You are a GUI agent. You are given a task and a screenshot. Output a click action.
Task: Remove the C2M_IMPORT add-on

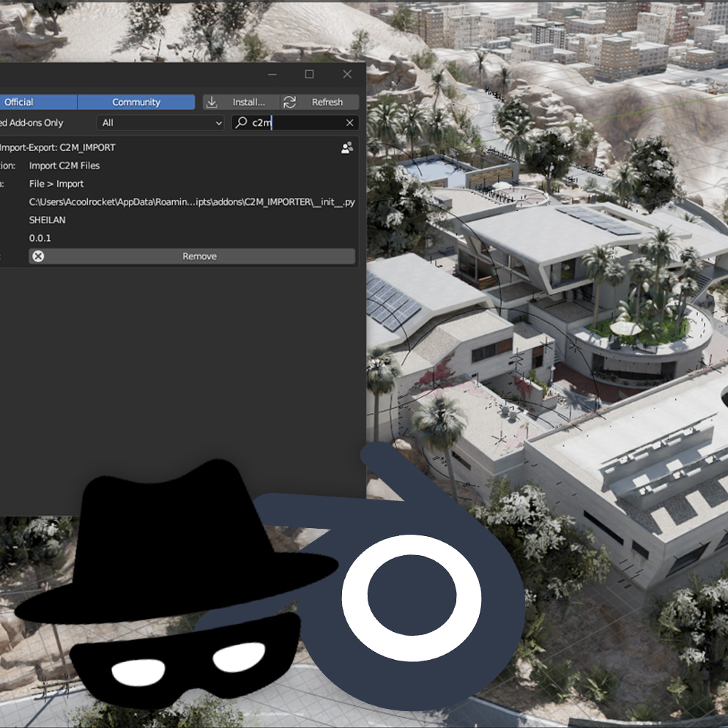(192, 256)
